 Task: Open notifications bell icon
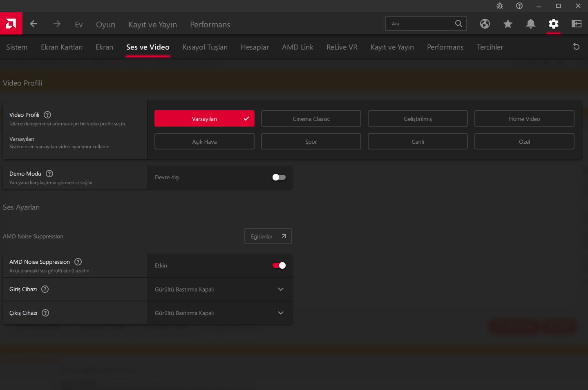tap(531, 24)
